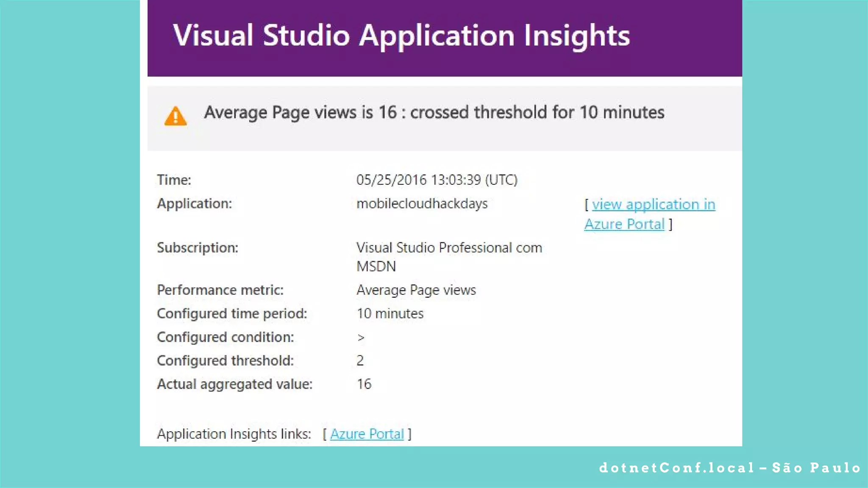
Task: Click the 'Application:' field label
Action: point(194,203)
